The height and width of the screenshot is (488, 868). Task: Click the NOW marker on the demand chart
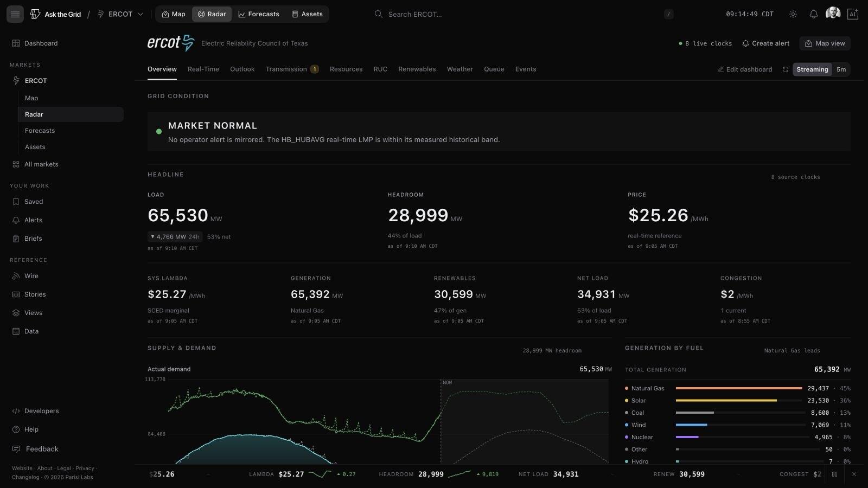447,382
